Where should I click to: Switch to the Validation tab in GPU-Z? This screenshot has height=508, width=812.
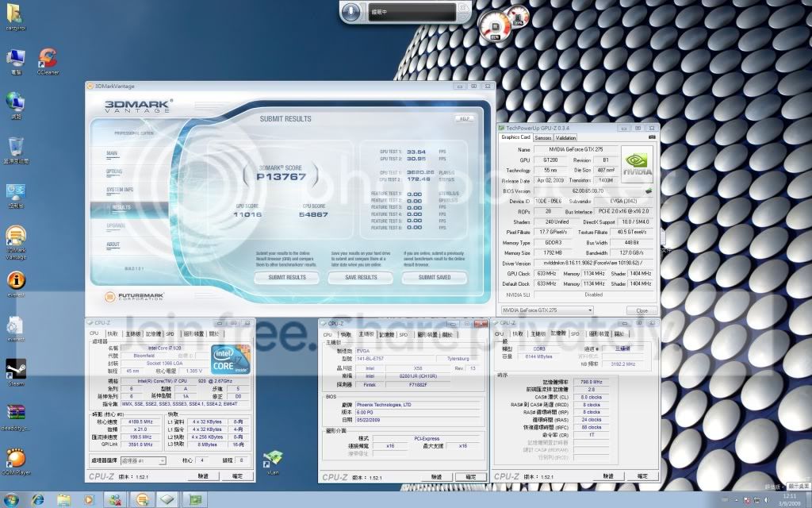[566, 137]
